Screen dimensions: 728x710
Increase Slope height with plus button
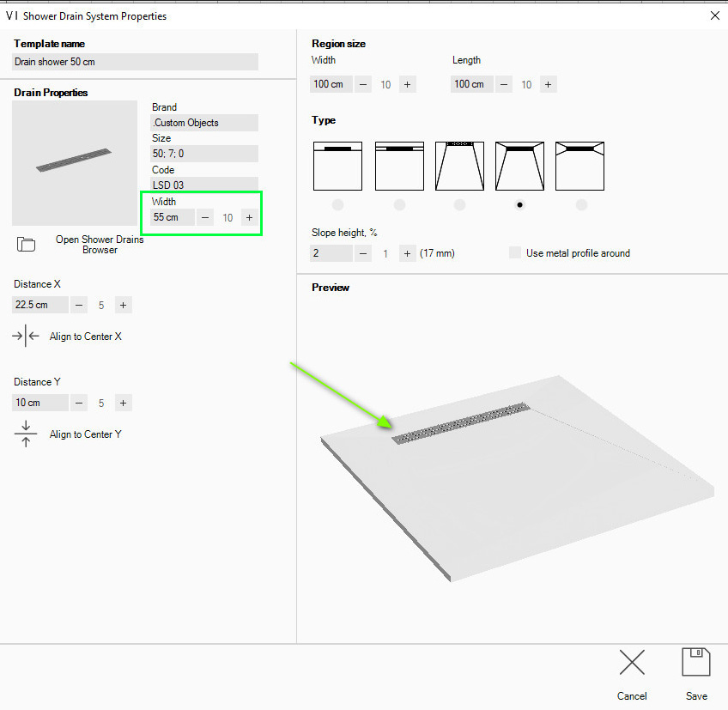407,253
